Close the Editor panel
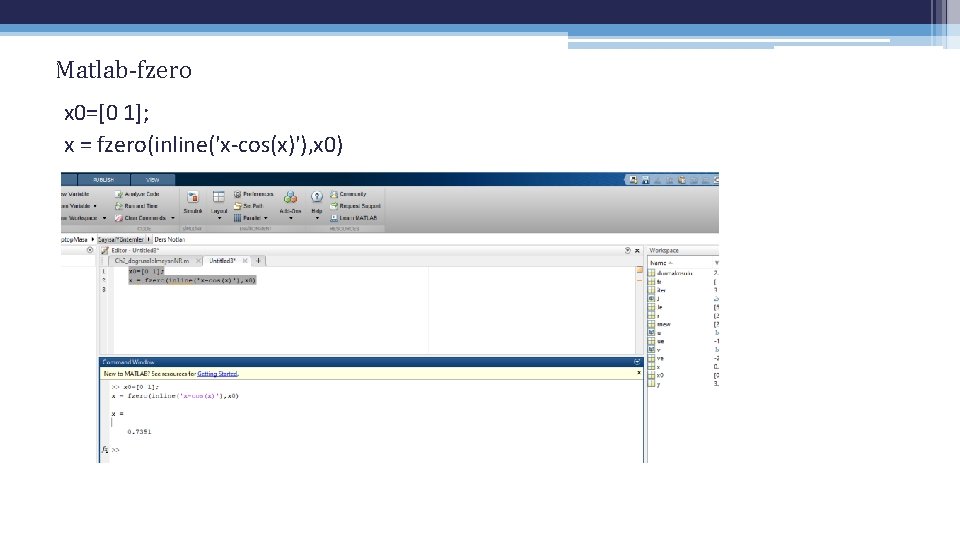Image resolution: width=960 pixels, height=540 pixels. coord(637,250)
